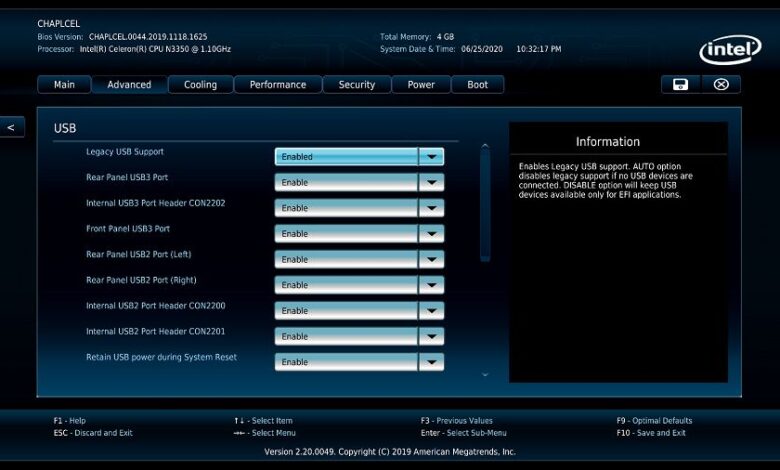Go back with the left arrow button
Screen dimensions: 780x470
coord(11,127)
